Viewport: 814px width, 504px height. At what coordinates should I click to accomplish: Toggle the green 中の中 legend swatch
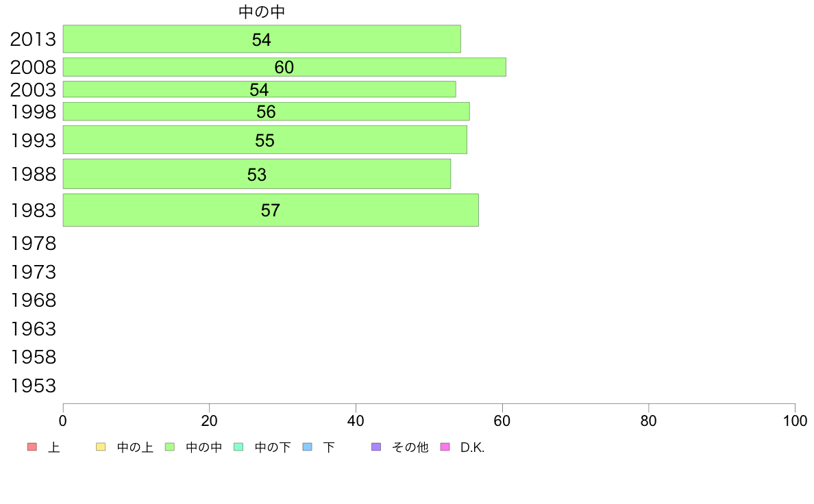pos(169,447)
